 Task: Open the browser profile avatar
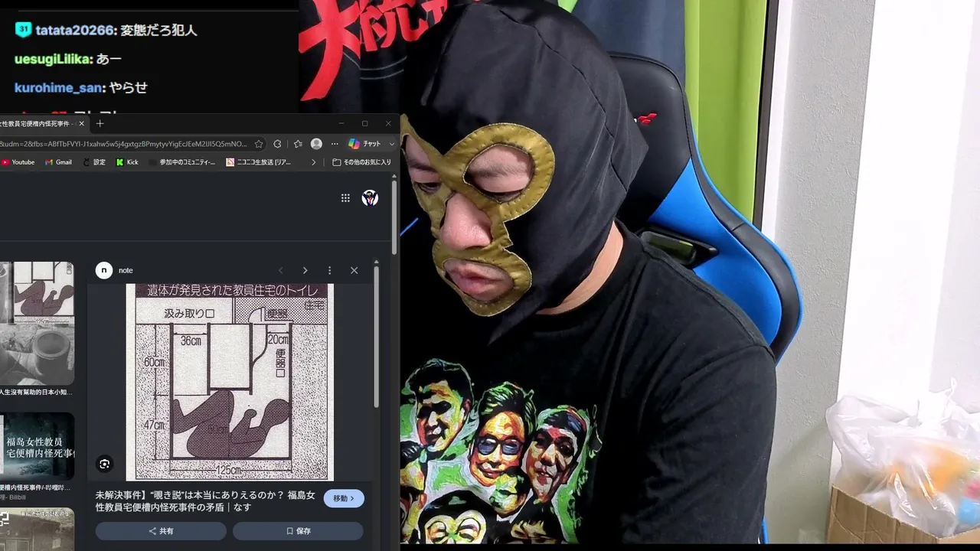[316, 144]
